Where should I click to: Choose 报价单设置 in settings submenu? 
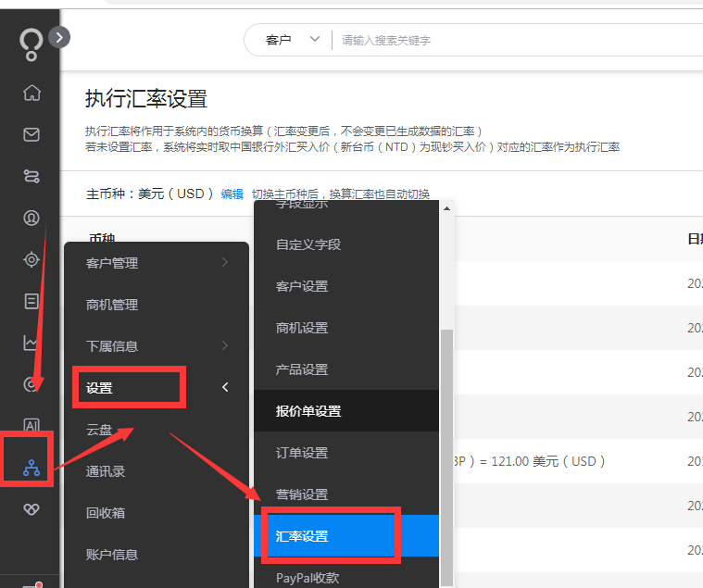tap(346, 411)
